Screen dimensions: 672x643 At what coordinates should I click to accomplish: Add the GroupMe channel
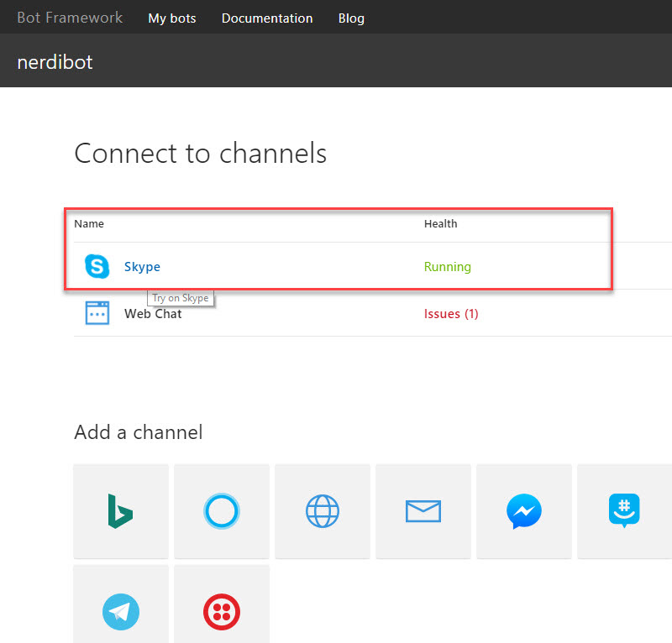624,511
